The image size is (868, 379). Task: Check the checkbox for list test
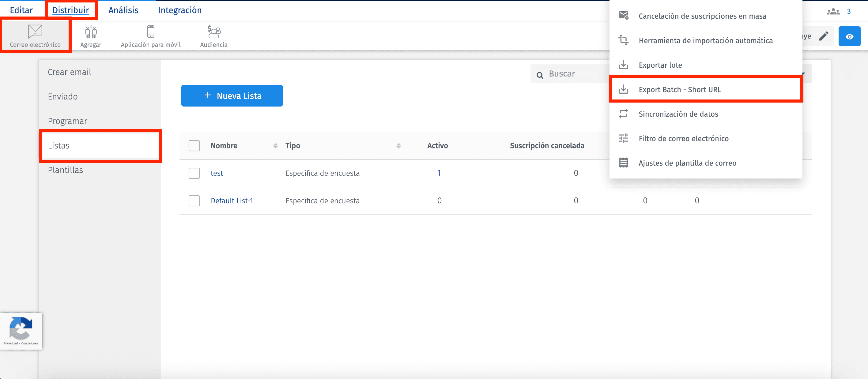[194, 173]
